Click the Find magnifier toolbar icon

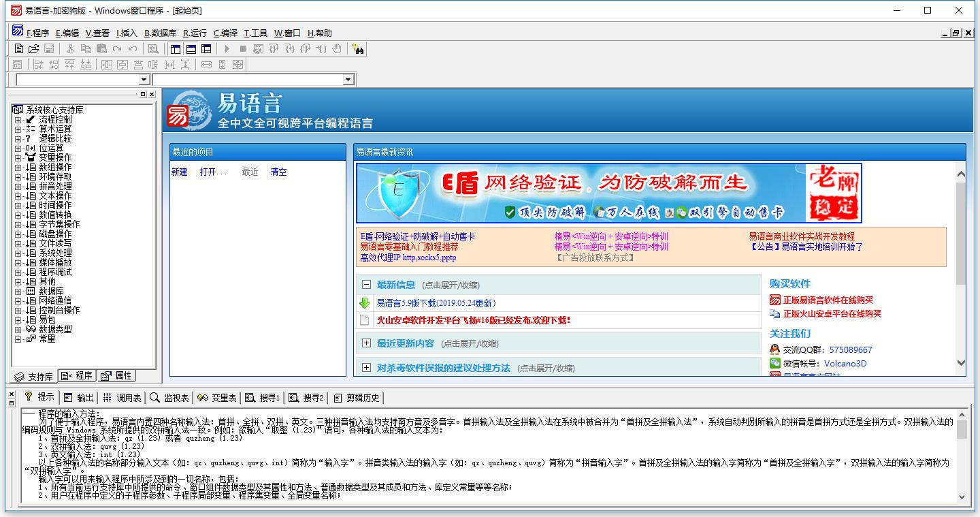[153, 49]
